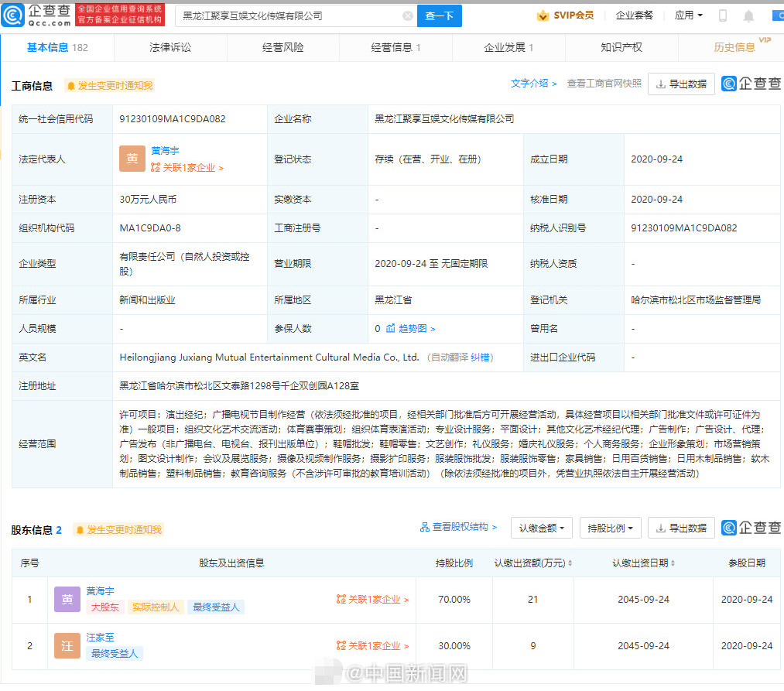Click the 新闻和出版业 industry value
Screen dimensions: 784x691
click(147, 300)
